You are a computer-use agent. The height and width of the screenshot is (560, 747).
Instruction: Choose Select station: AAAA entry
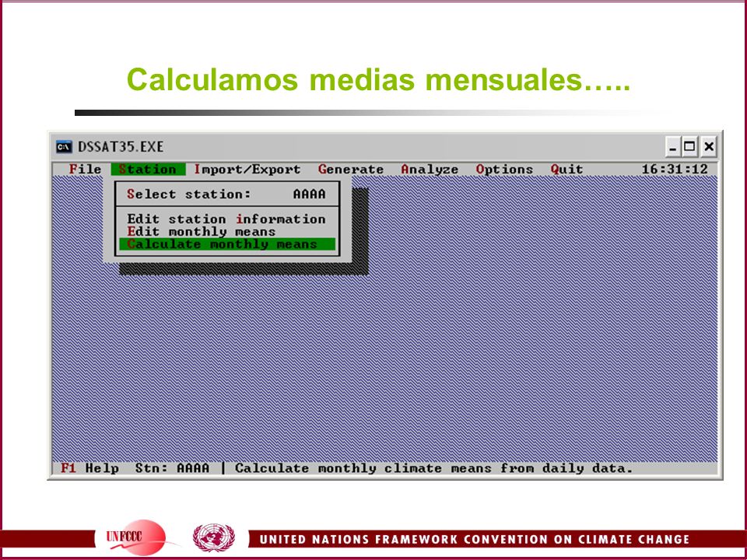226,194
